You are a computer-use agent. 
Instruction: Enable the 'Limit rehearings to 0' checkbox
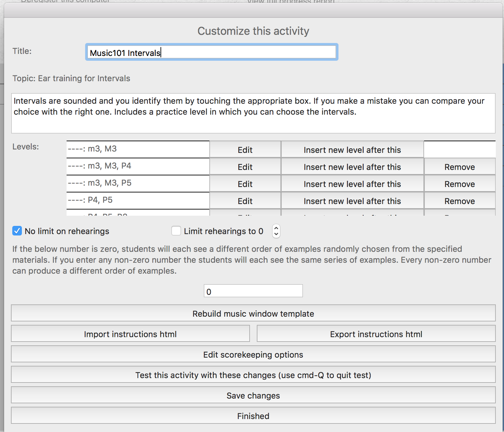point(176,231)
